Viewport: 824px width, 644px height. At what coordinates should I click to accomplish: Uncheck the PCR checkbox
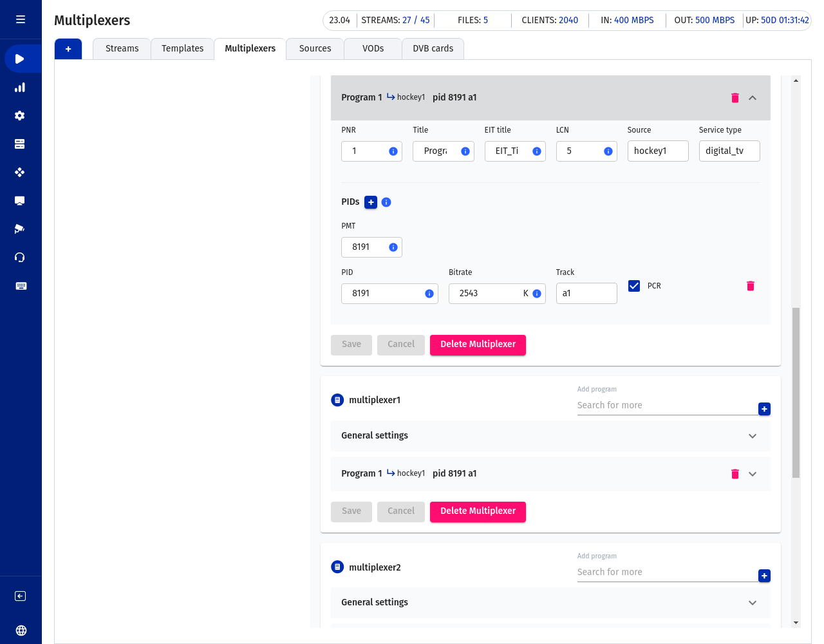pyautogui.click(x=634, y=286)
